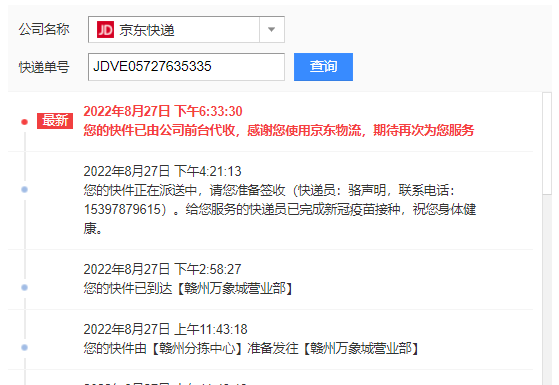Open the 公司名称 company dropdown arrow

[272, 30]
